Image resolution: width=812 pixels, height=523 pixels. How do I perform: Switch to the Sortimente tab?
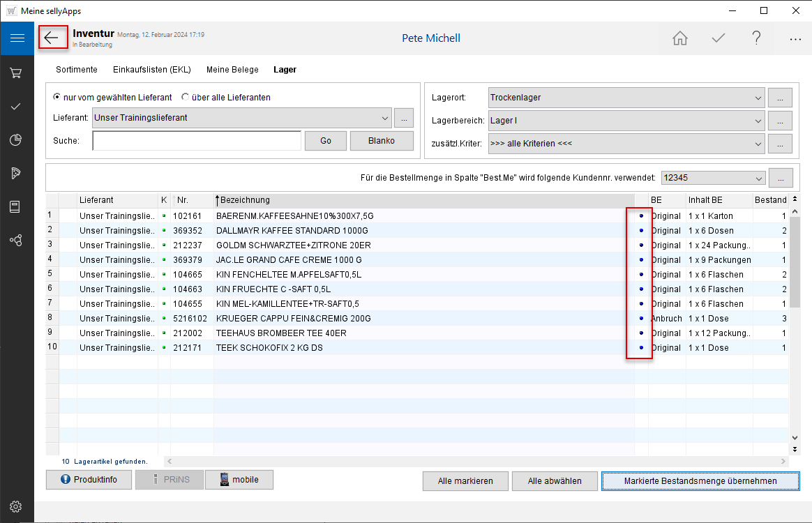pyautogui.click(x=77, y=70)
